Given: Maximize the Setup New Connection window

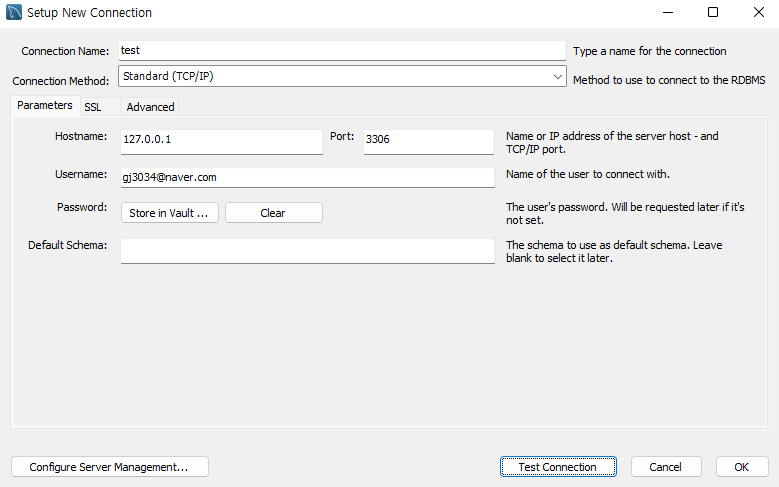Looking at the screenshot, I should pos(713,12).
